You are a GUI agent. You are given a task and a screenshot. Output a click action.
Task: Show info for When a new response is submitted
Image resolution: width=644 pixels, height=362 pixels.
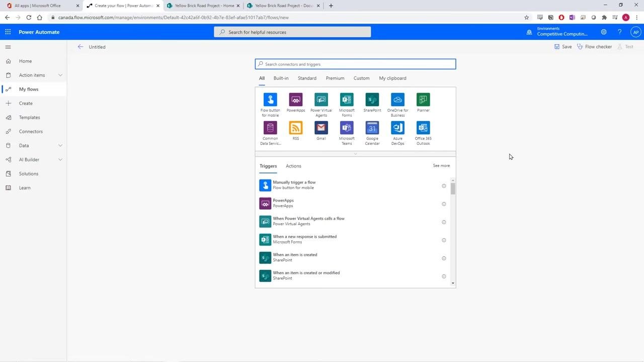444,240
